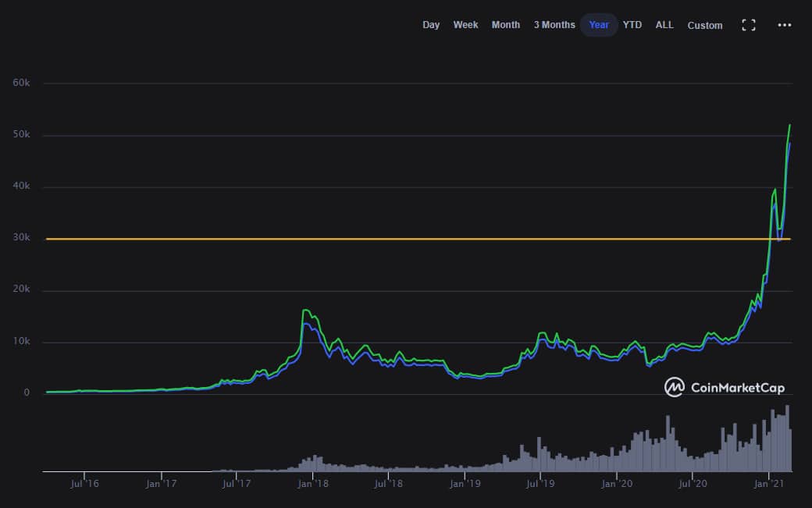Click the Jul '17 x-axis label

[x=237, y=484]
